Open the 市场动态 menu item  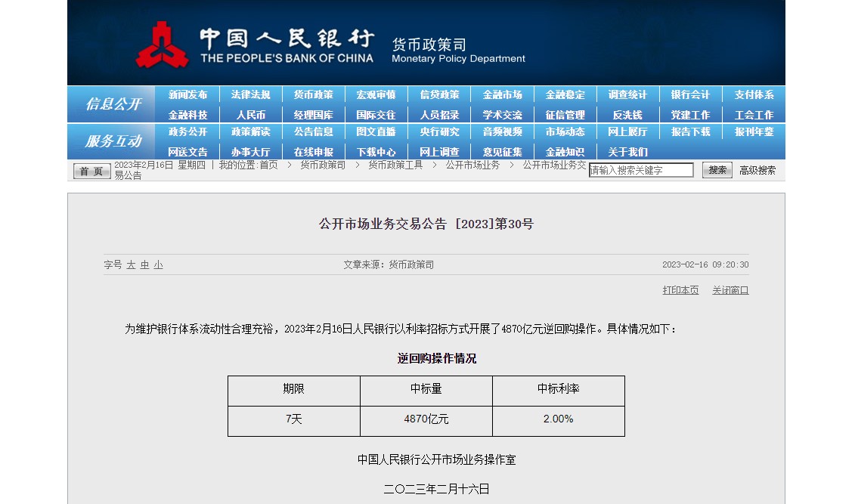pyautogui.click(x=565, y=132)
